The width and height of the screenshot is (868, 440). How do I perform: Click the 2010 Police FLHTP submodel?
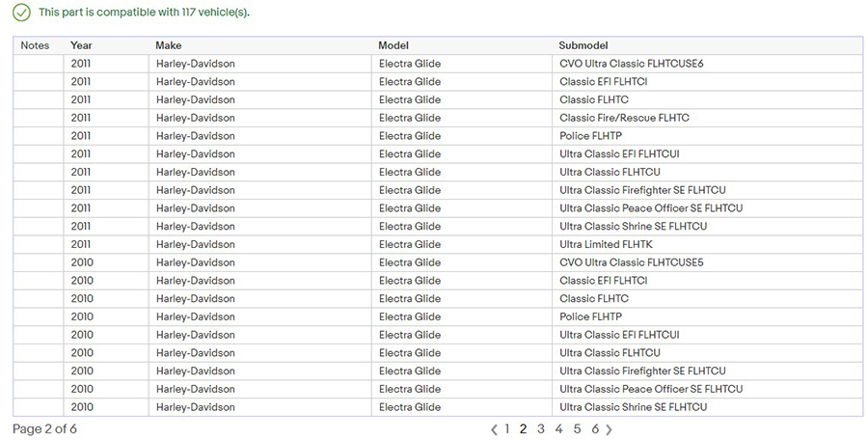coord(590,316)
